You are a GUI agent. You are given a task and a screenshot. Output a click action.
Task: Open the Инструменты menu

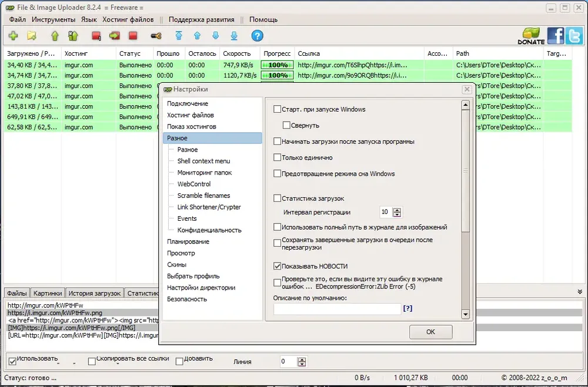click(x=54, y=19)
